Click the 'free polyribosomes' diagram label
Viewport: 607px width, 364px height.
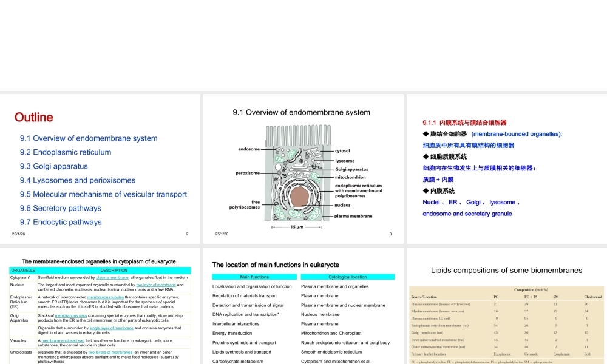pyautogui.click(x=245, y=204)
